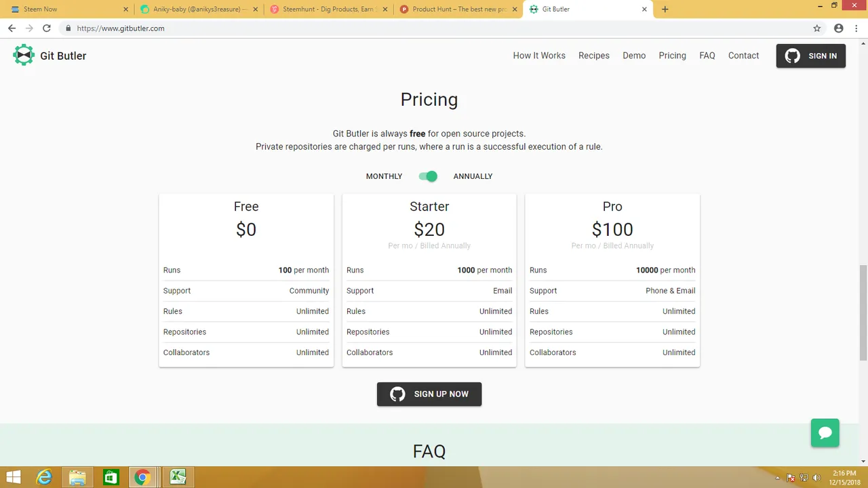Close the Steemhunt tab
This screenshot has width=868, height=488.
pos(384,9)
